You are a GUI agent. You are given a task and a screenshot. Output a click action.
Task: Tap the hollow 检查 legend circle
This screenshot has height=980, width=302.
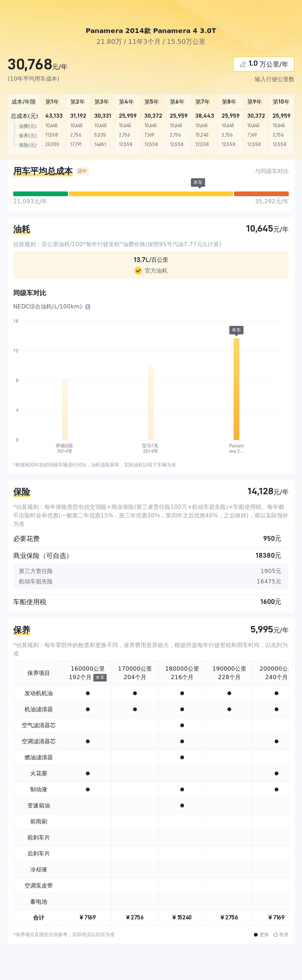click(275, 934)
